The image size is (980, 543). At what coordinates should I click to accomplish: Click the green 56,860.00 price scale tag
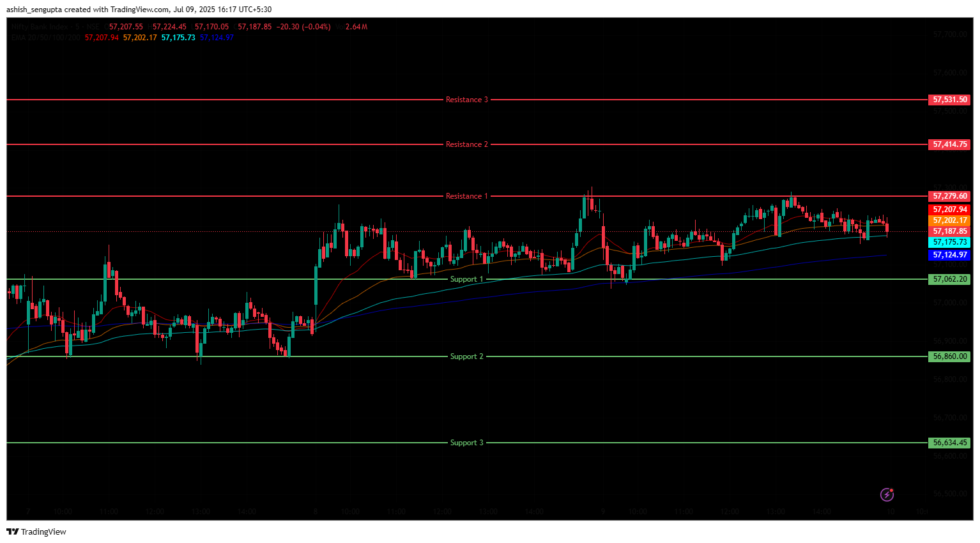tap(949, 356)
